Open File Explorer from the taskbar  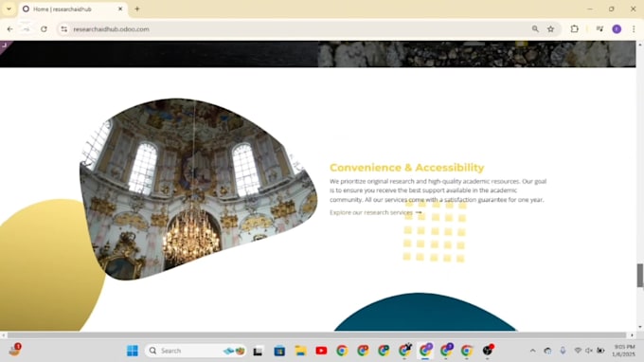(300, 351)
